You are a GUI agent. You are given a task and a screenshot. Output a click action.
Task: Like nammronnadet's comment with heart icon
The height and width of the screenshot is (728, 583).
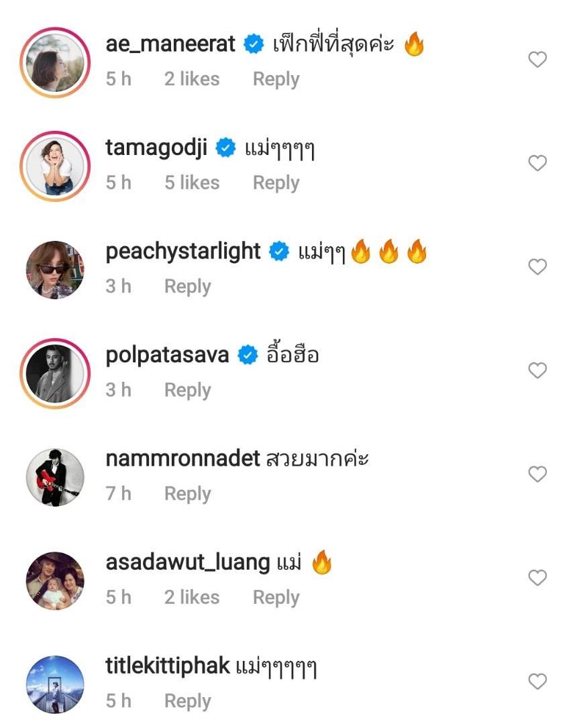[537, 474]
